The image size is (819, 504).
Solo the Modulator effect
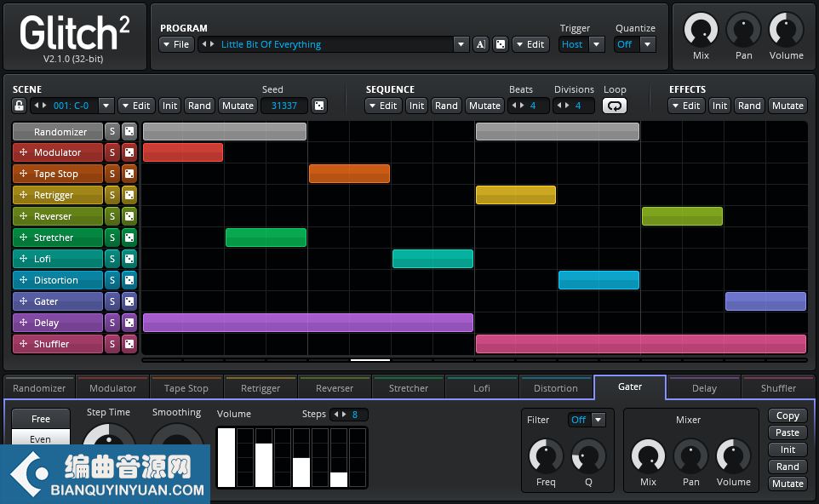click(x=112, y=152)
